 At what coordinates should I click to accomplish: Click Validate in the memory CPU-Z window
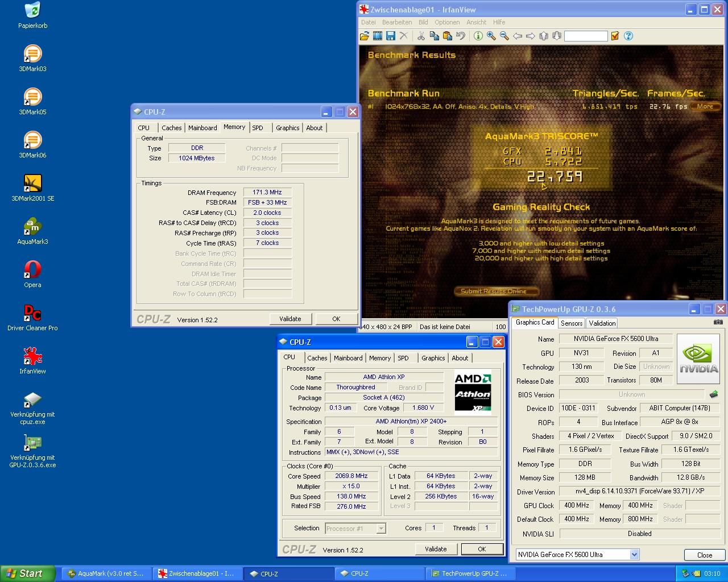coord(290,319)
